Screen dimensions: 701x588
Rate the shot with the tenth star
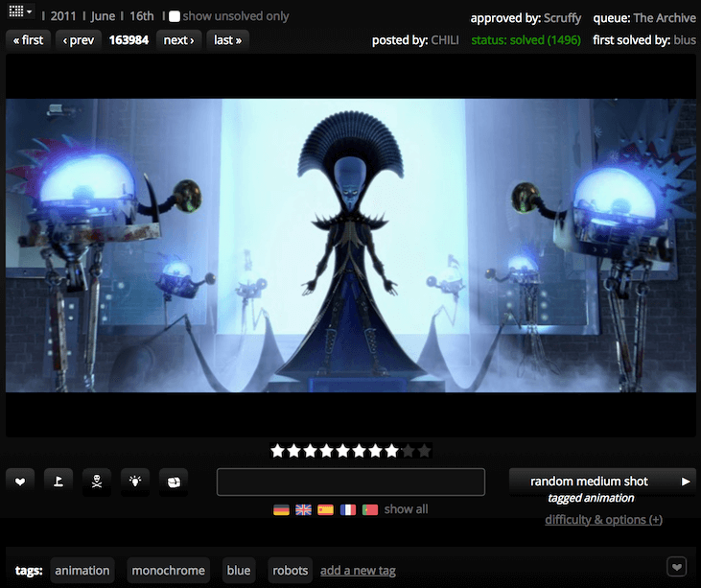pos(425,450)
